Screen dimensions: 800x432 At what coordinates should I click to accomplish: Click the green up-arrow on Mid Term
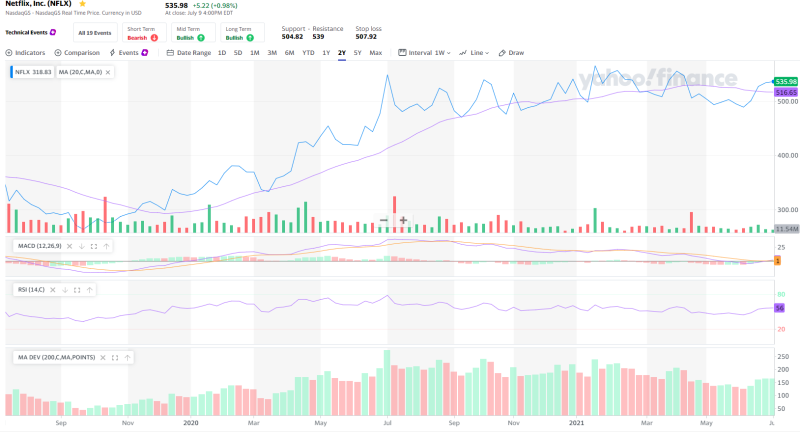[x=201, y=38]
